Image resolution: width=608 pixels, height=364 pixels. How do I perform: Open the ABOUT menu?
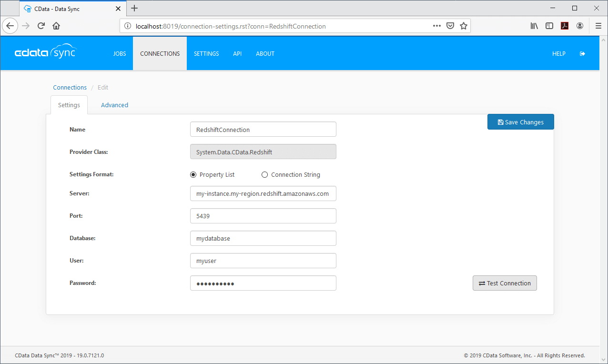coord(265,54)
